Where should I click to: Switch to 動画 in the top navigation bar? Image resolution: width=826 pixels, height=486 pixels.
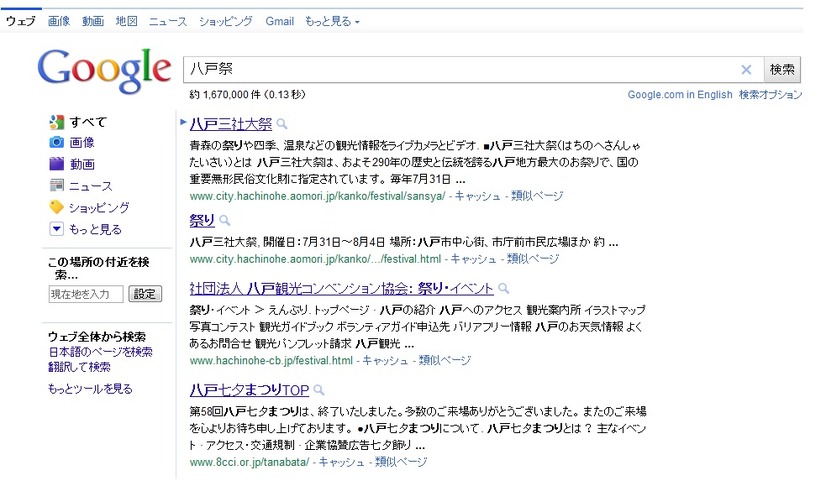click(93, 22)
